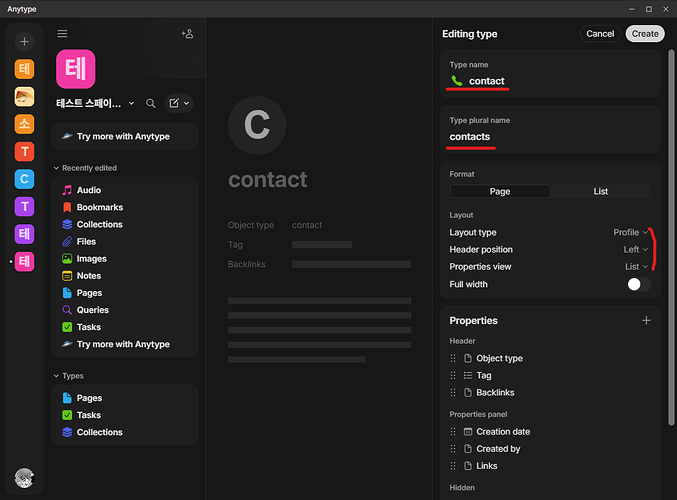Open the purple T space icon
Image resolution: width=677 pixels, height=500 pixels.
click(x=24, y=206)
